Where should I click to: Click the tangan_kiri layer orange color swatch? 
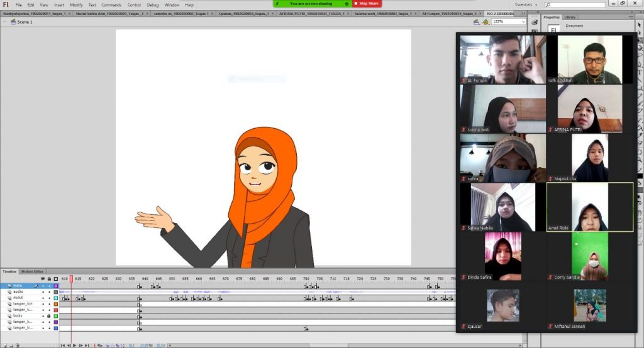pyautogui.click(x=55, y=304)
